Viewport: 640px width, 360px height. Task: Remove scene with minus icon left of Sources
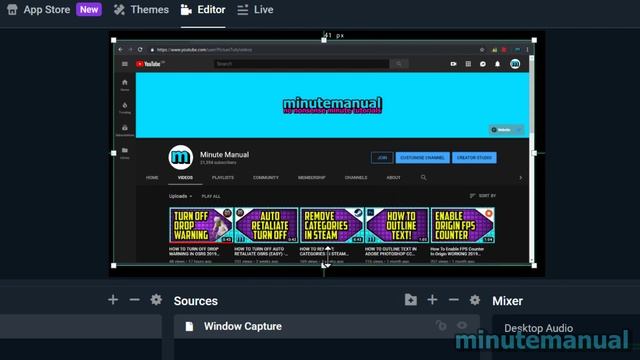click(x=134, y=300)
